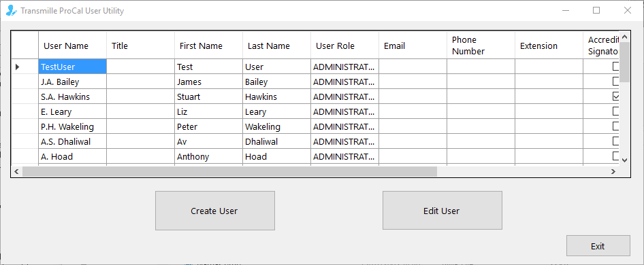The image size is (644, 265).
Task: Enable Accredited Signatory checkbox for TestUser row
Action: pyautogui.click(x=615, y=67)
